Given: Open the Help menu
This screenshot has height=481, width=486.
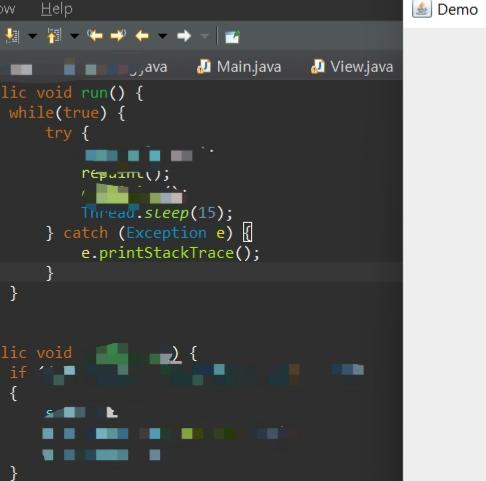Looking at the screenshot, I should pos(56,9).
